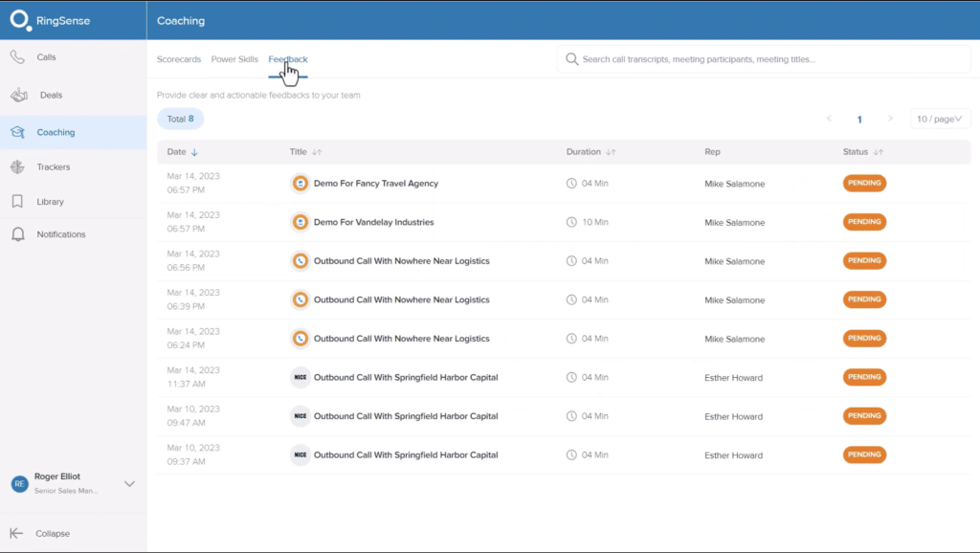980x553 pixels.
Task: Toggle sorting on the Duration column
Action: click(x=611, y=152)
